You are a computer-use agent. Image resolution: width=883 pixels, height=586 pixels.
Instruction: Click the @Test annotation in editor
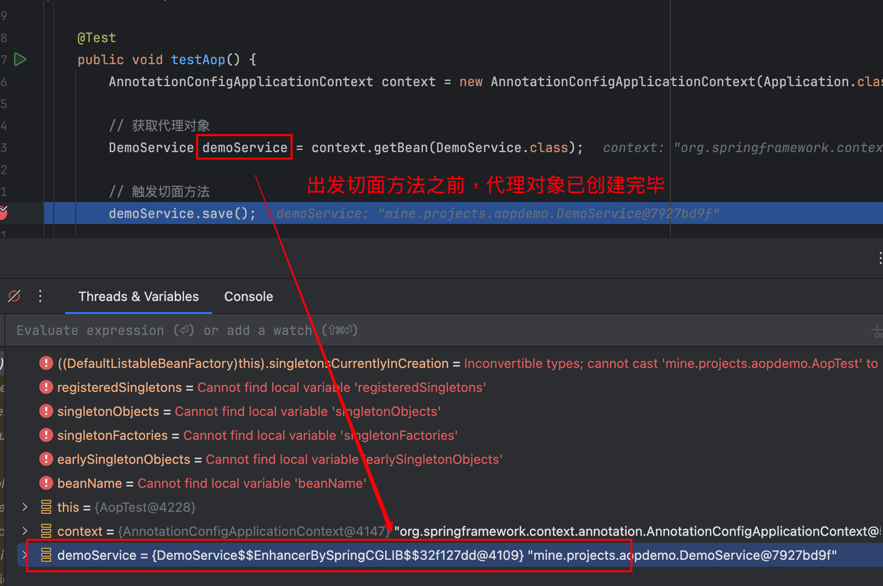(96, 38)
